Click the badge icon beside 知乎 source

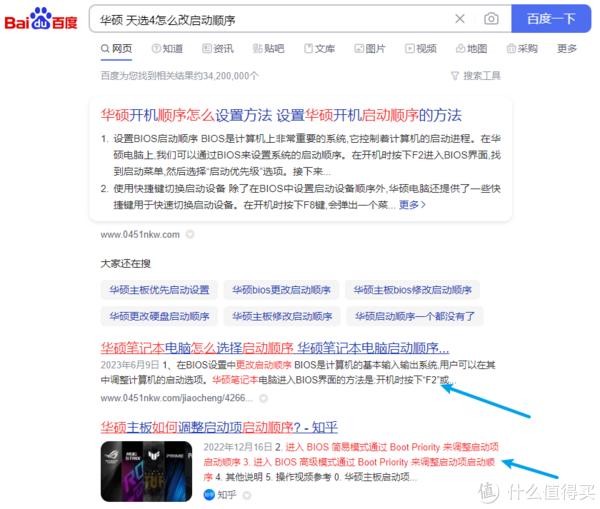point(247,495)
